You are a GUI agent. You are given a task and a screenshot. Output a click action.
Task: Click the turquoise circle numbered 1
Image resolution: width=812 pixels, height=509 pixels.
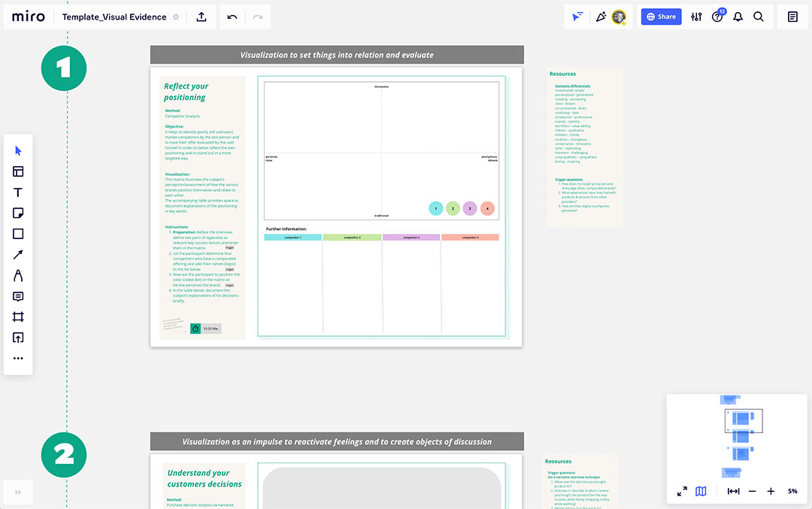click(x=436, y=209)
